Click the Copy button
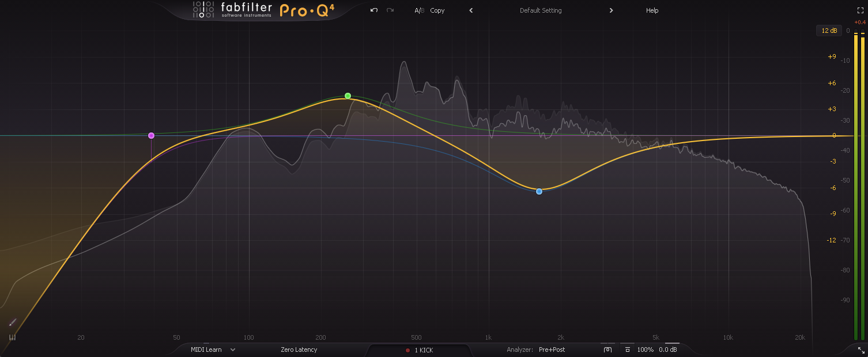The image size is (868, 357). [437, 10]
